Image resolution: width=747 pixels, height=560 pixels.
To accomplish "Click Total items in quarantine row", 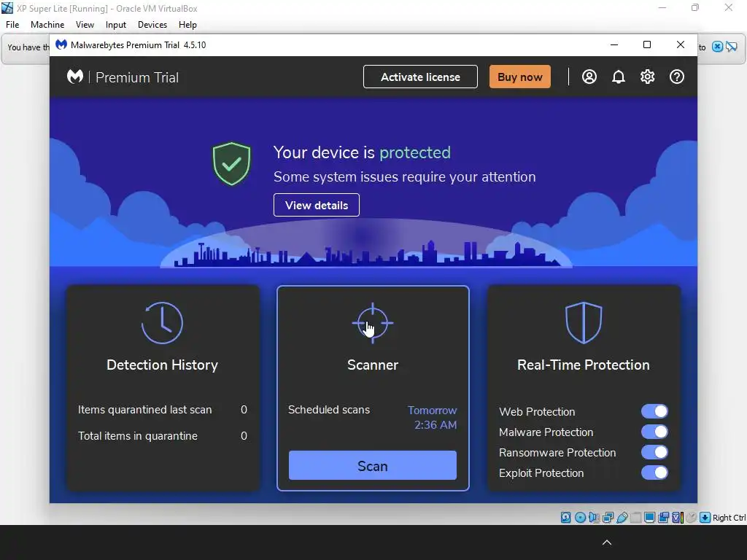I will click(163, 436).
